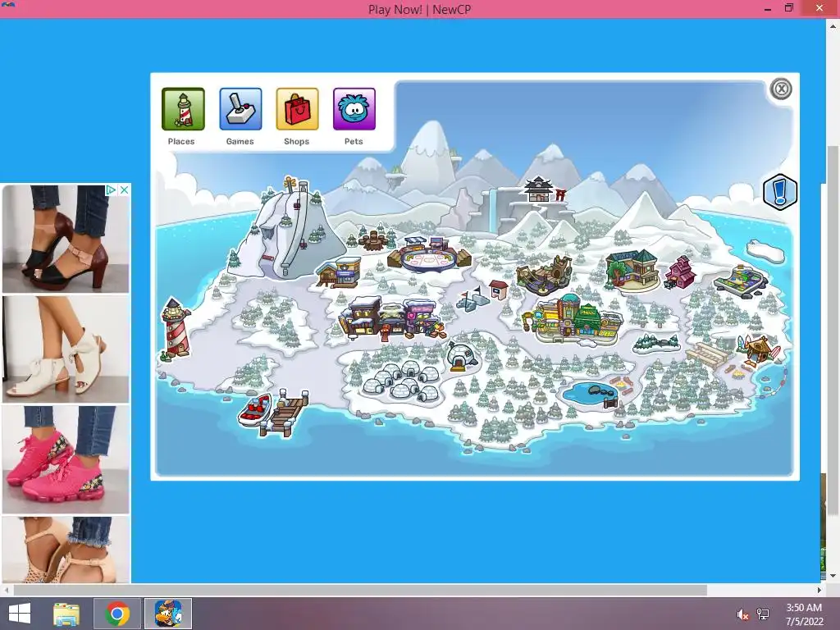Open the Pets category blue puffle icon

pos(354,109)
